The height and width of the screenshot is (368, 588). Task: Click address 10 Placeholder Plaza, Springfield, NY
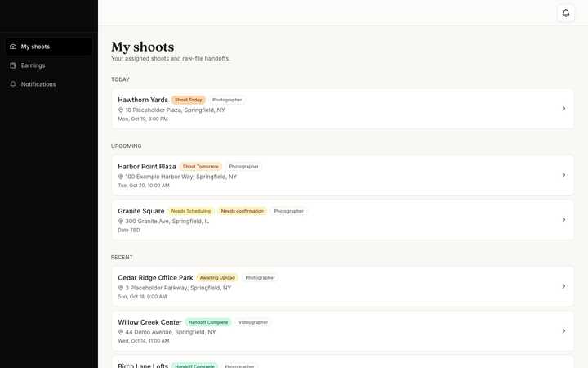tap(175, 110)
